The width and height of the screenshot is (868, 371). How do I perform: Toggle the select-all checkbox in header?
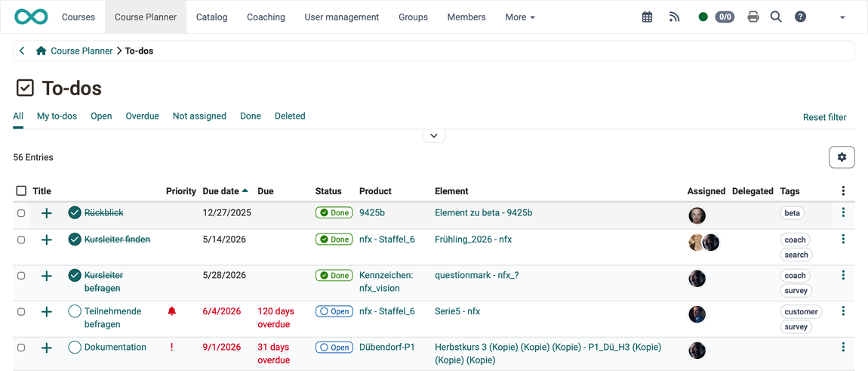click(21, 190)
